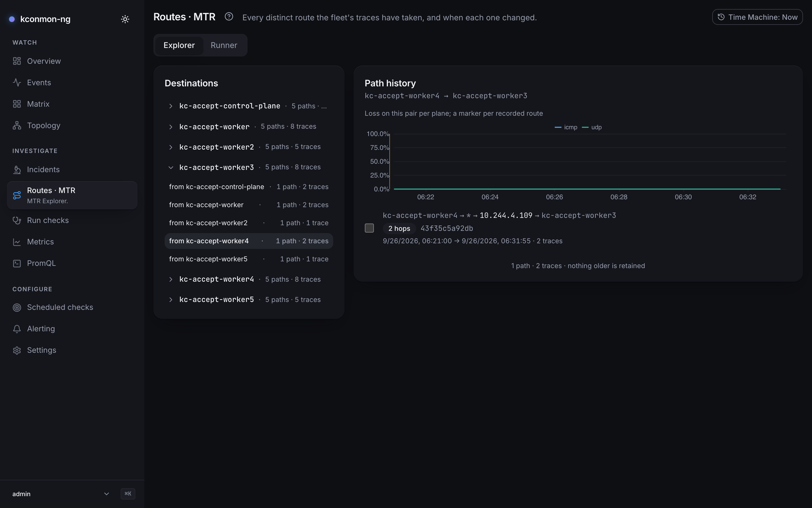Open the admin user dropdown
This screenshot has height=508, width=812.
pos(61,494)
